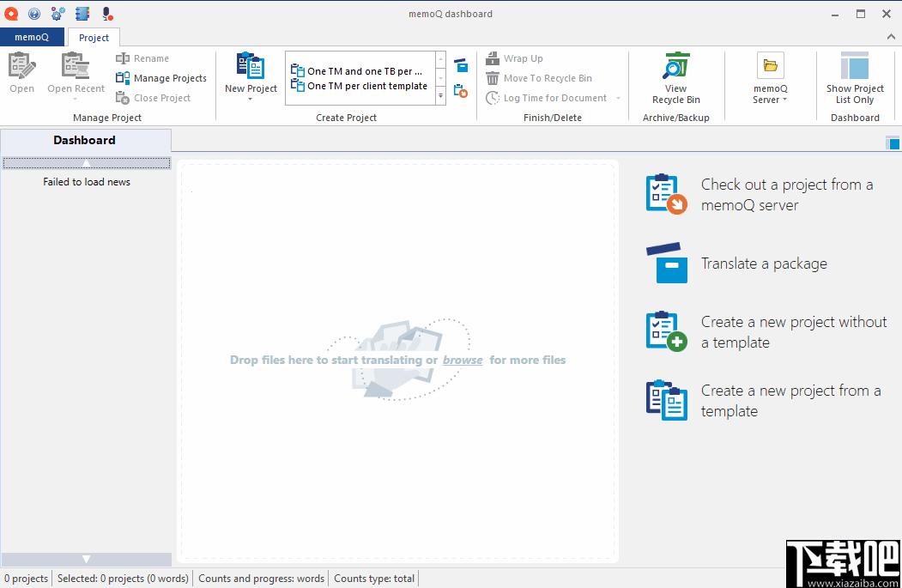
Task: Open the options gears icon
Action: click(58, 13)
